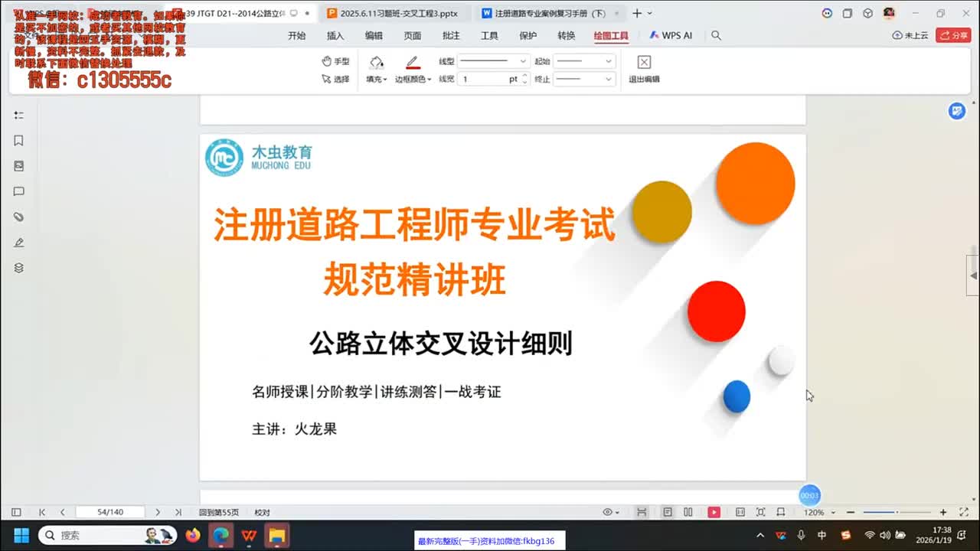Go to the previous page
The height and width of the screenshot is (551, 980).
pos(62,512)
